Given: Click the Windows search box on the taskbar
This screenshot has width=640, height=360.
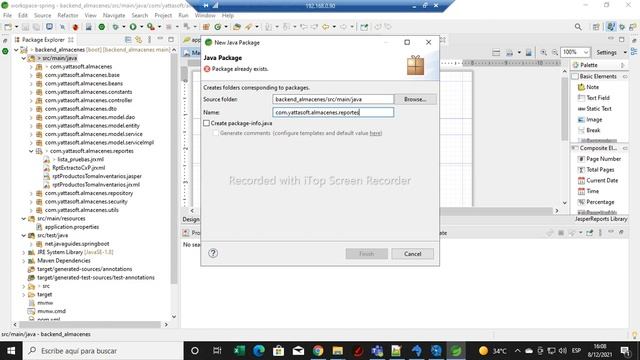Looking at the screenshot, I should point(103,351).
